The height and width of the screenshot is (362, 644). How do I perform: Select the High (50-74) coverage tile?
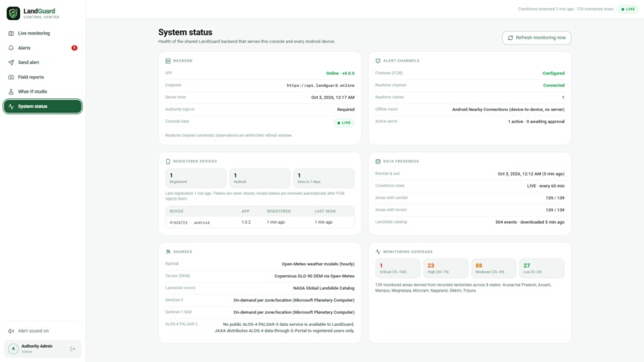446,269
